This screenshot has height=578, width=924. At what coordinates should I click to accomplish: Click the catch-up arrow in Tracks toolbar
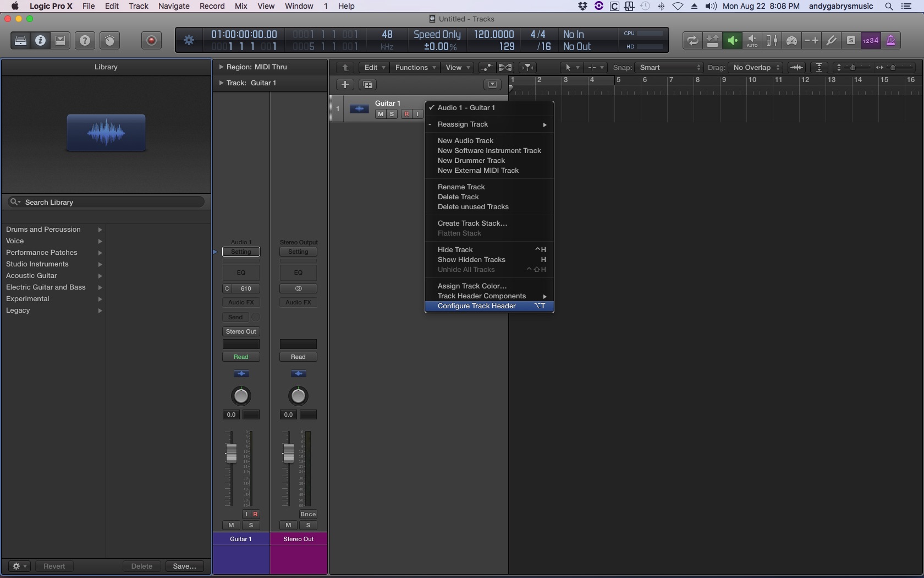click(x=345, y=67)
